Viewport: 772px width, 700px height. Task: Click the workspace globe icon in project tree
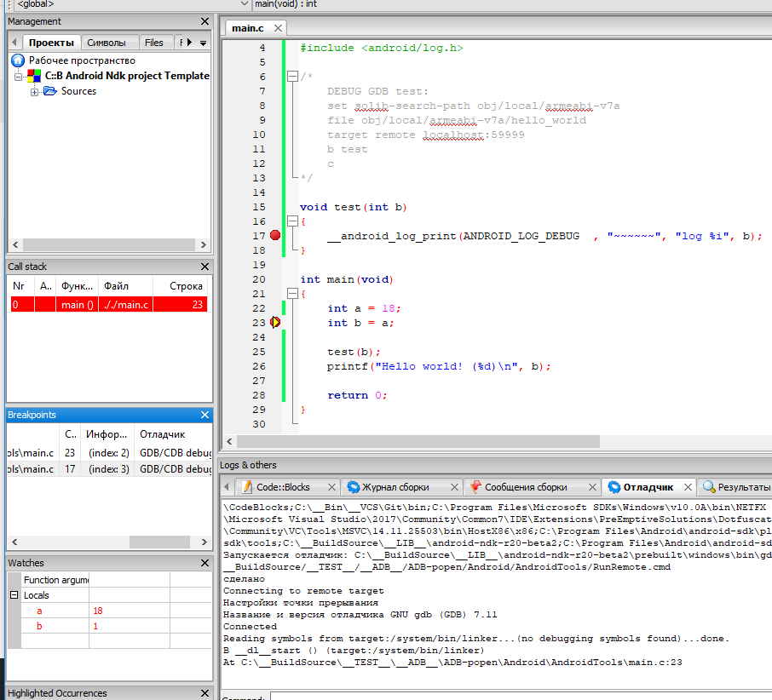point(17,60)
